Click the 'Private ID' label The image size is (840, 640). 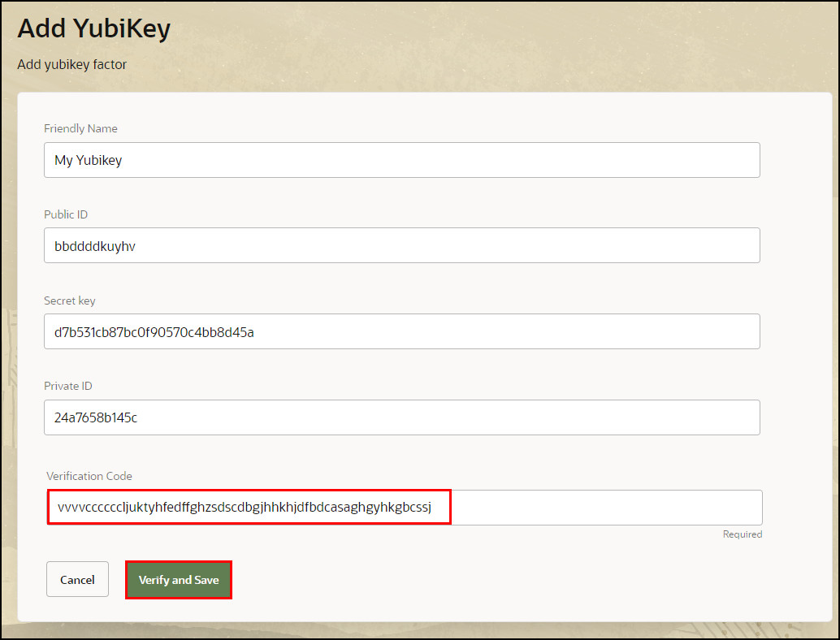tap(68, 386)
